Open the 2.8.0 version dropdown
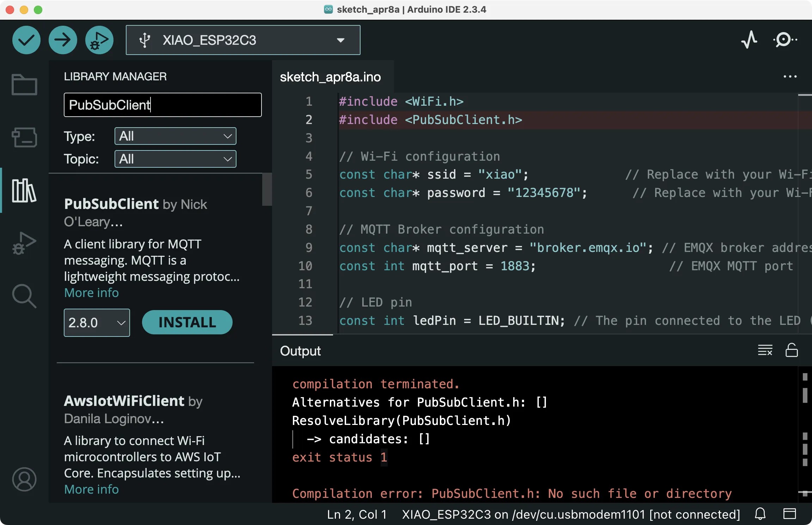This screenshot has width=812, height=525. 97,323
